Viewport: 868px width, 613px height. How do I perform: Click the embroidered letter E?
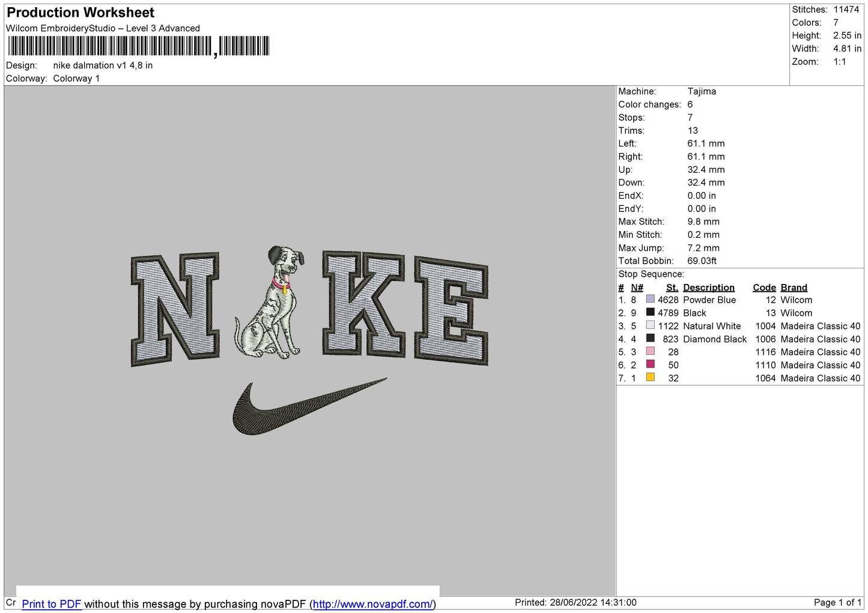coord(451,311)
